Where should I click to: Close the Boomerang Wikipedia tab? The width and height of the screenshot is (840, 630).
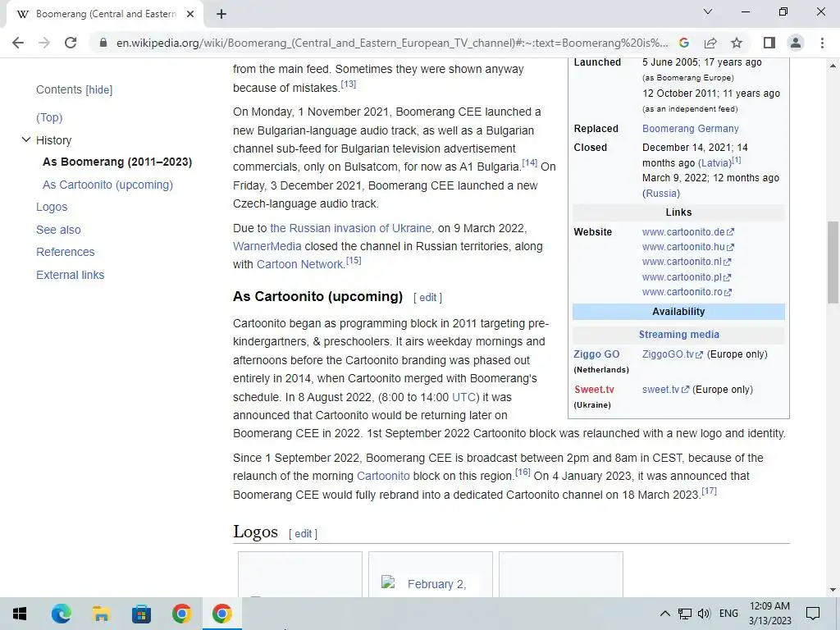click(190, 15)
